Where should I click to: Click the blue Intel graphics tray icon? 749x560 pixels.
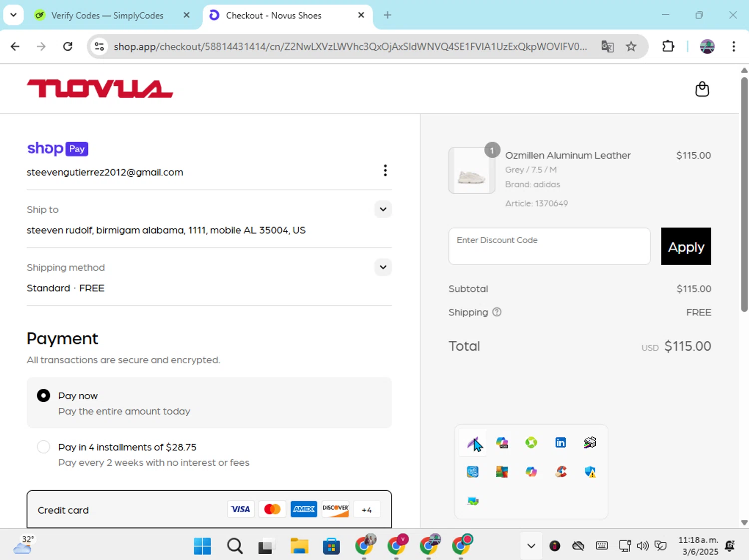(x=472, y=472)
